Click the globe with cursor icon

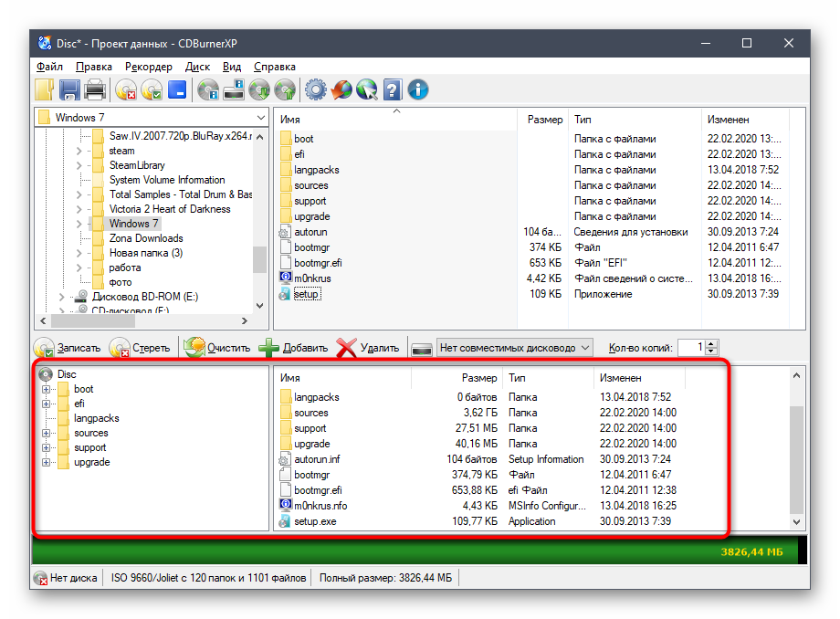pyautogui.click(x=367, y=89)
